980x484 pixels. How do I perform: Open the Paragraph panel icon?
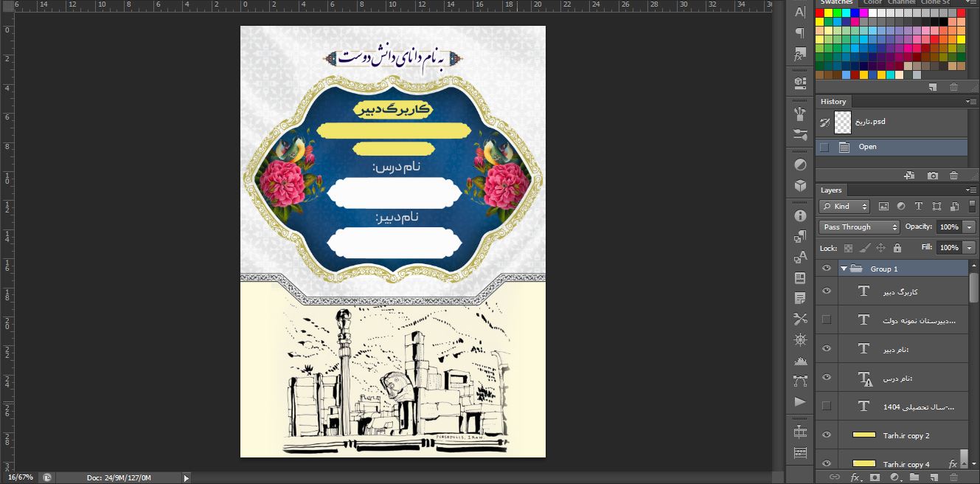coord(800,33)
